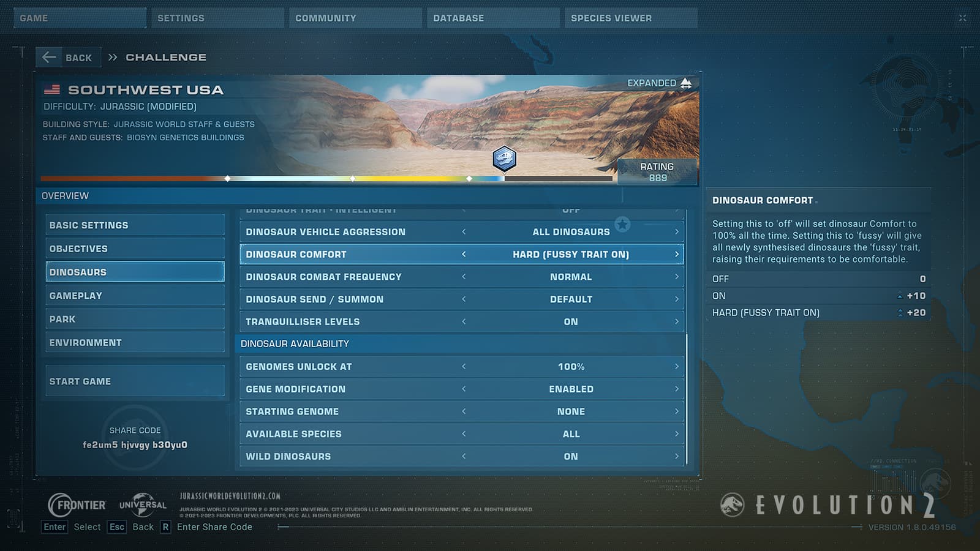Open the Database tab

pos(493,18)
